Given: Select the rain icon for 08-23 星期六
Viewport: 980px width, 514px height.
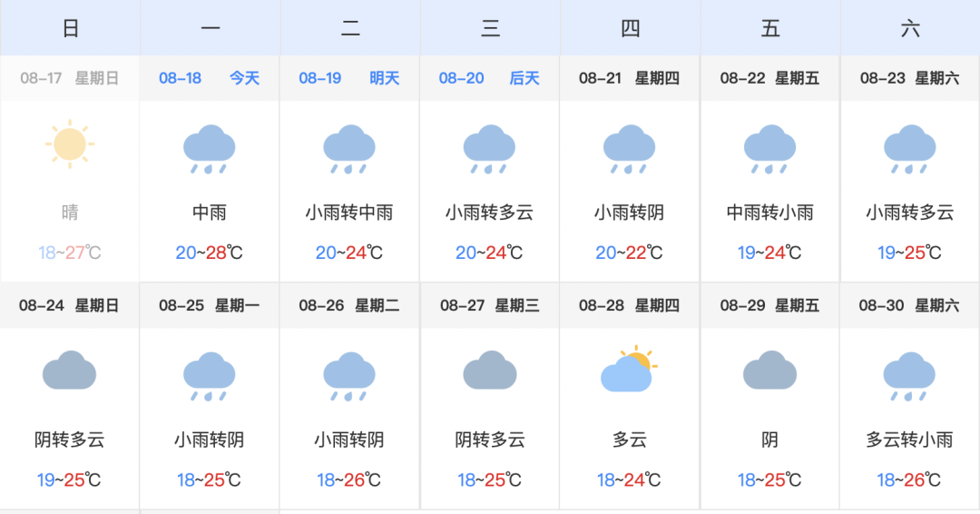Looking at the screenshot, I should point(909,150).
